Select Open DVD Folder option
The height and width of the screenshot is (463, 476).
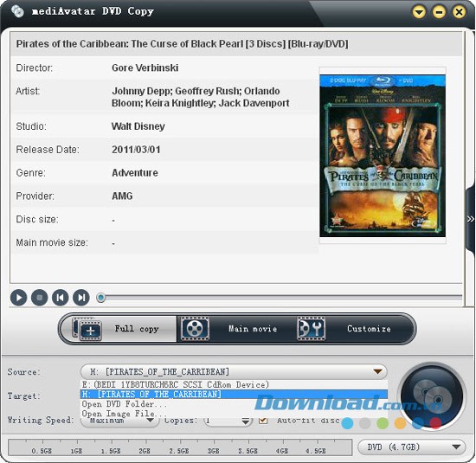pos(234,404)
